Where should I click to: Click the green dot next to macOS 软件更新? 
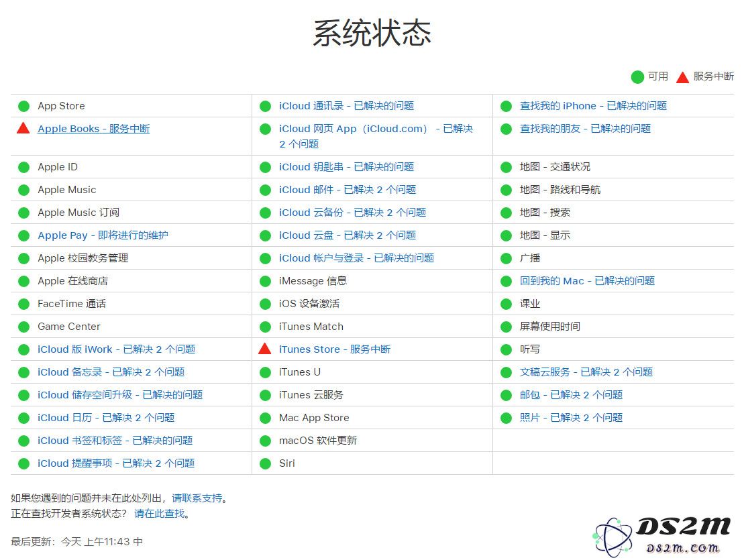tap(266, 441)
